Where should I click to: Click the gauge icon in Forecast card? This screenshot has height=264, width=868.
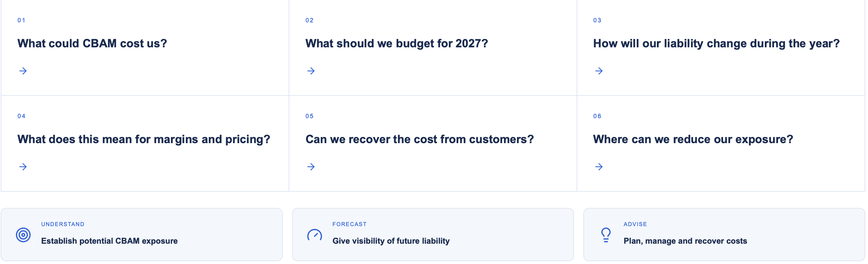point(315,235)
